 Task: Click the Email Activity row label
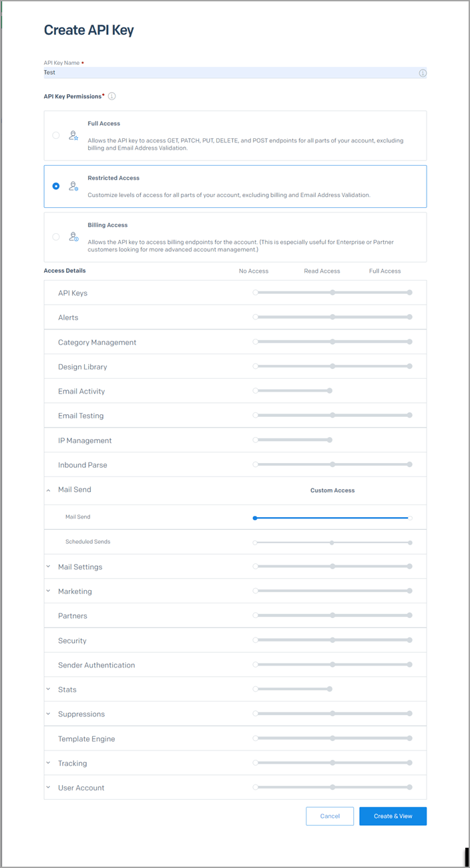pos(81,392)
